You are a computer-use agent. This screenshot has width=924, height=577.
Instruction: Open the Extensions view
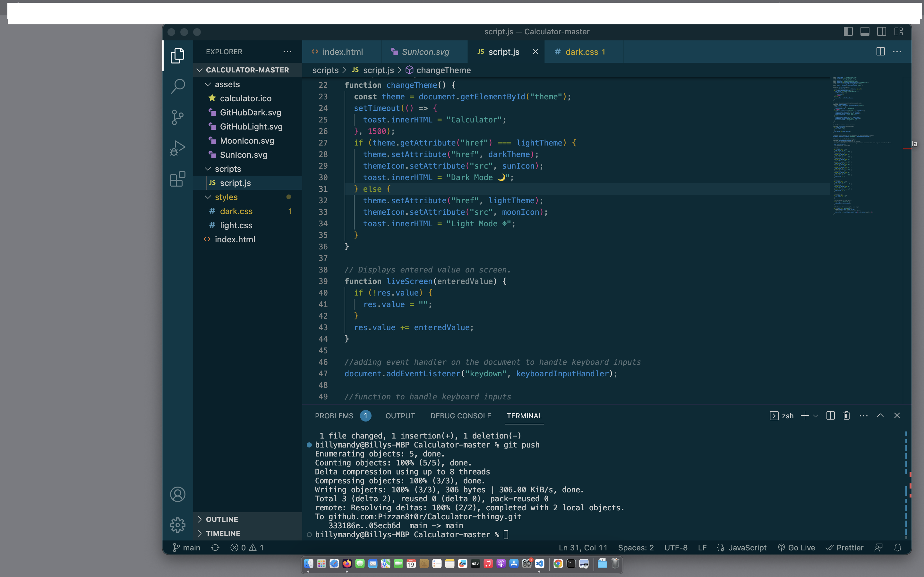(x=177, y=179)
